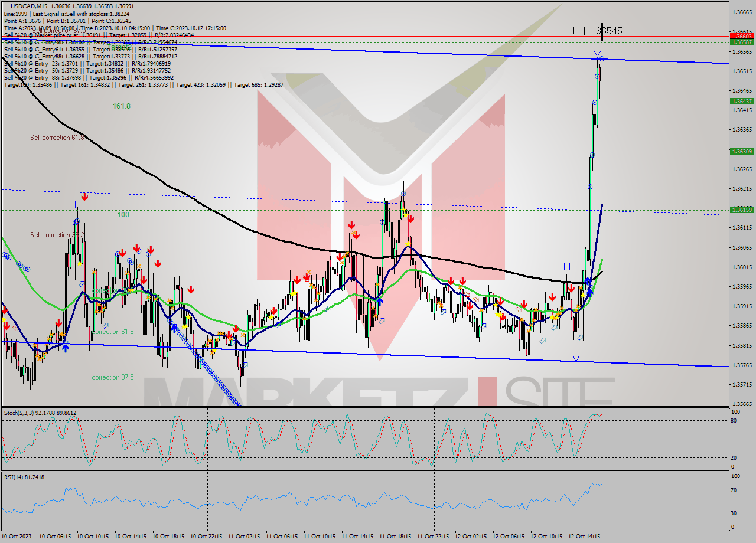756x543 pixels.
Task: Click the green '161.8' Fibonacci label
Action: coord(122,106)
